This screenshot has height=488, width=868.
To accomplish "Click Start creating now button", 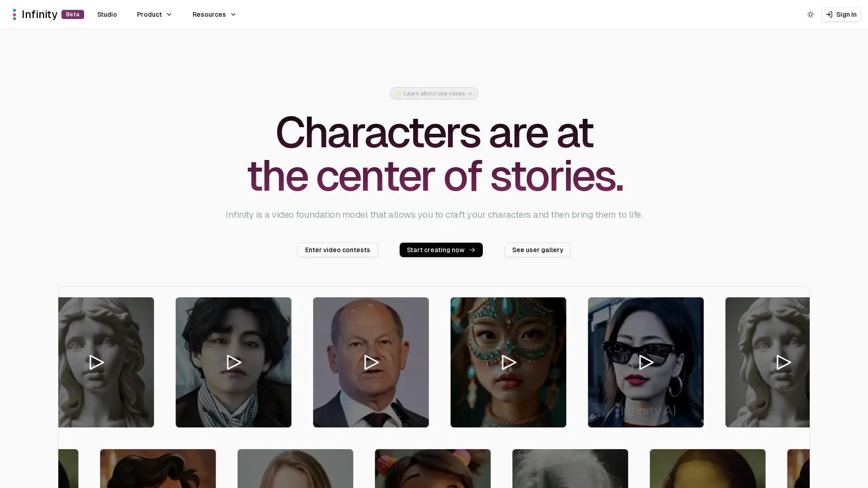I will 441,250.
